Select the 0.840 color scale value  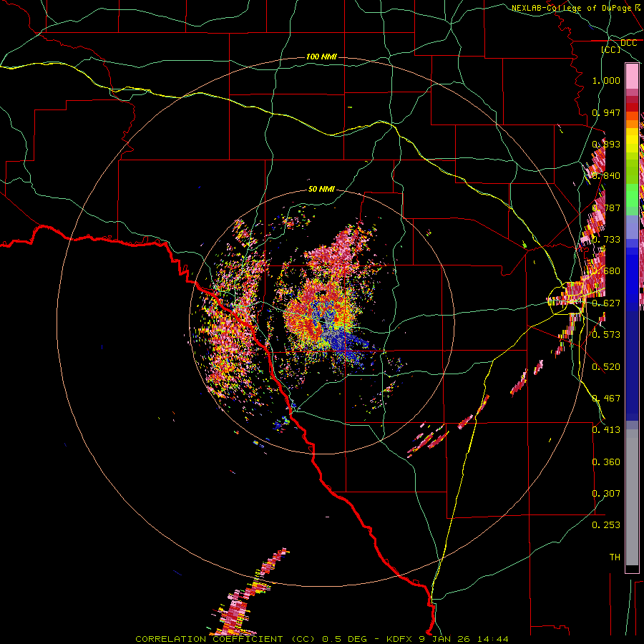tap(606, 176)
